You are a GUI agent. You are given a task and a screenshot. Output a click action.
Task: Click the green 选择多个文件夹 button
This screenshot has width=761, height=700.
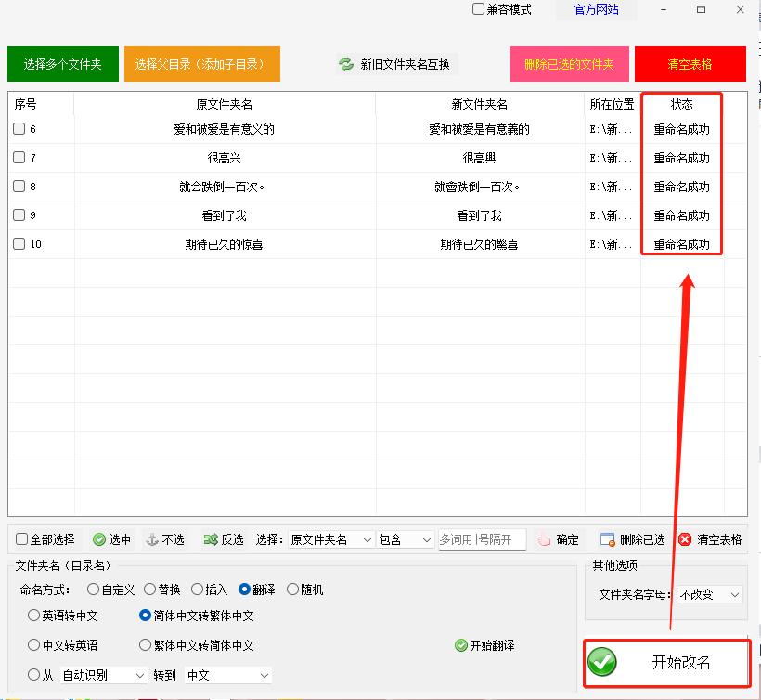coord(62,64)
